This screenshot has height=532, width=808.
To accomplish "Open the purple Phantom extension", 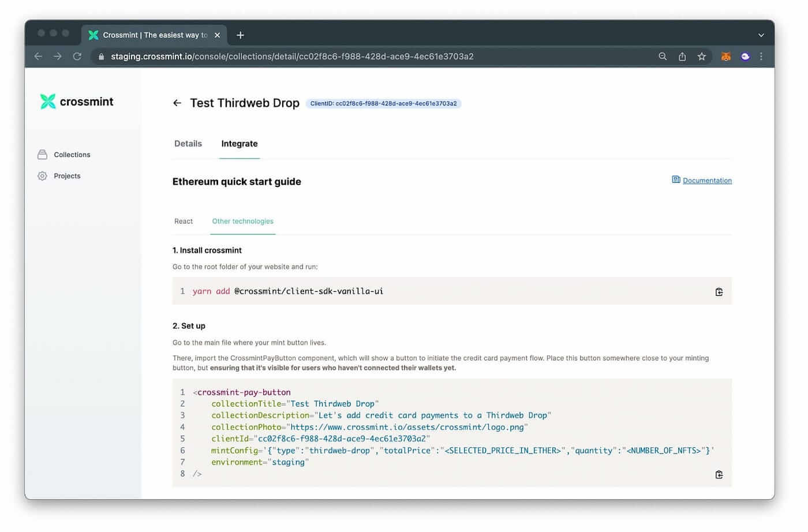I will [746, 57].
